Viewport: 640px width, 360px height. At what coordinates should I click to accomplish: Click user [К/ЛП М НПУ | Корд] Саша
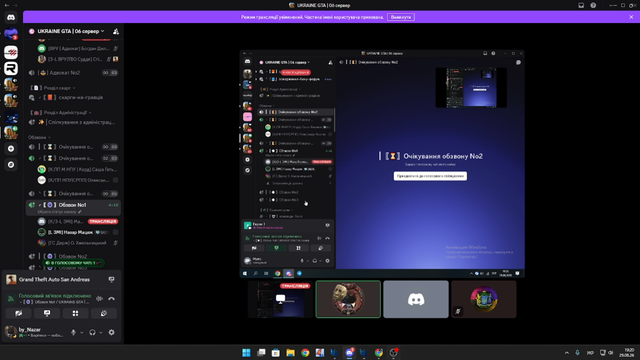coord(78,169)
